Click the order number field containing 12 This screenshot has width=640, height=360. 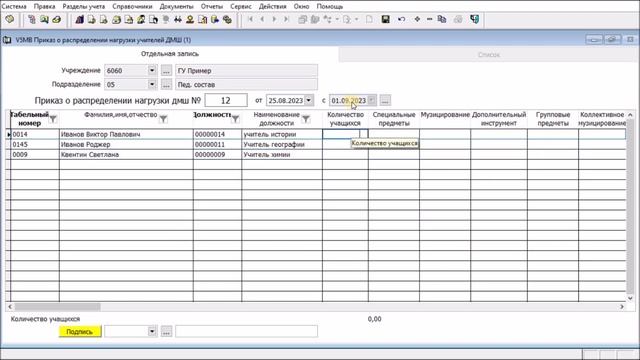point(226,100)
